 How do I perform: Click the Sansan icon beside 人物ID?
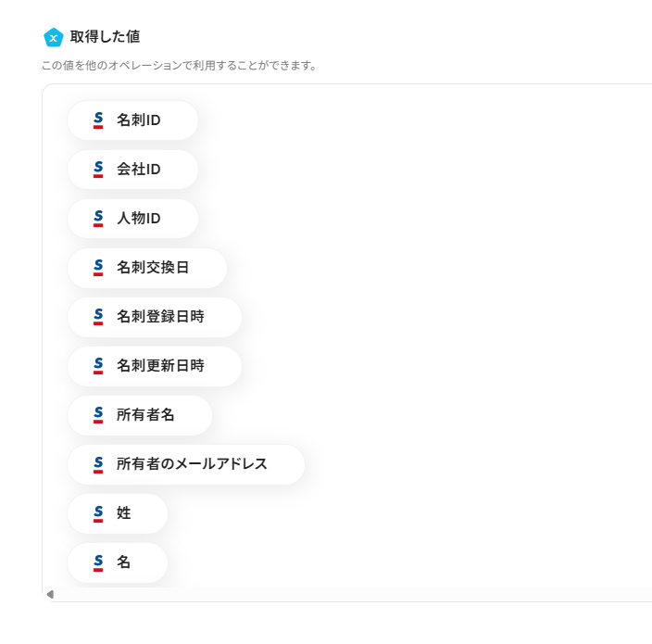(98, 219)
